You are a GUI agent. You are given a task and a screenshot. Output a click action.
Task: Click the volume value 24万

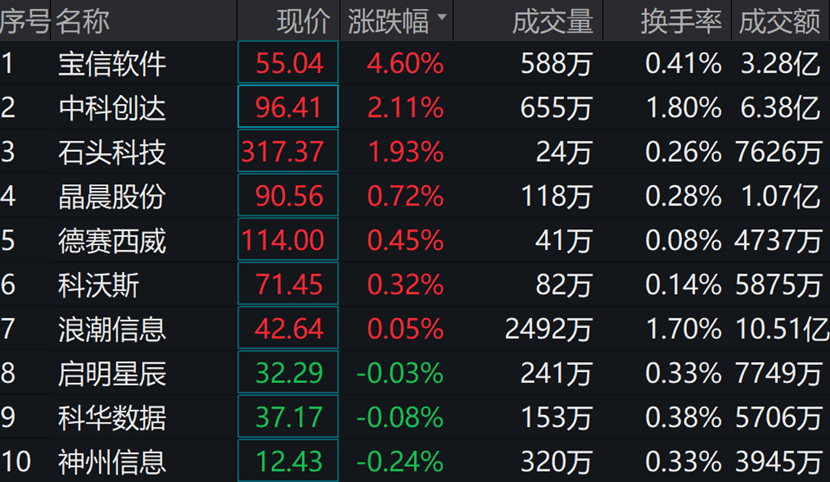click(564, 152)
